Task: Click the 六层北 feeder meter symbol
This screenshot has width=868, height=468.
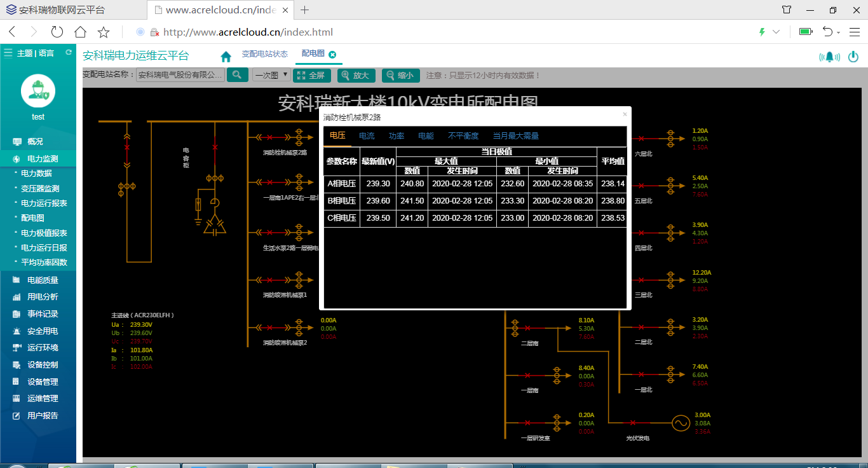Action: (x=670, y=138)
